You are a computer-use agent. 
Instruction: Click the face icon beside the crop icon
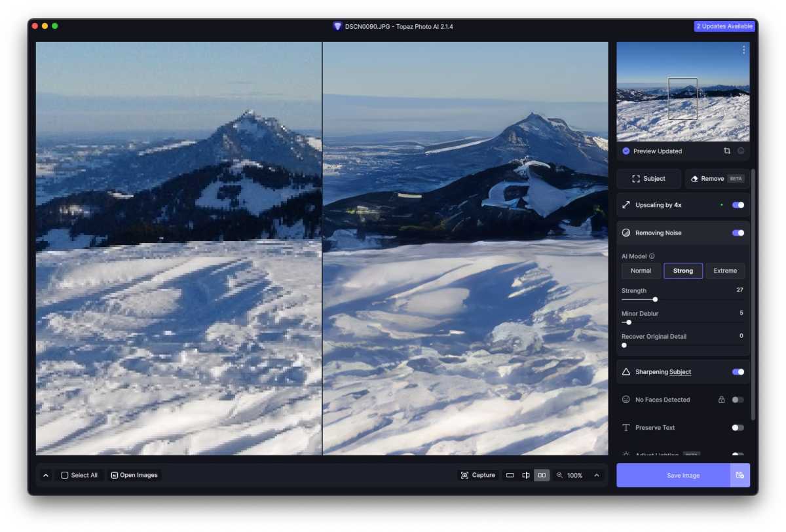741,151
